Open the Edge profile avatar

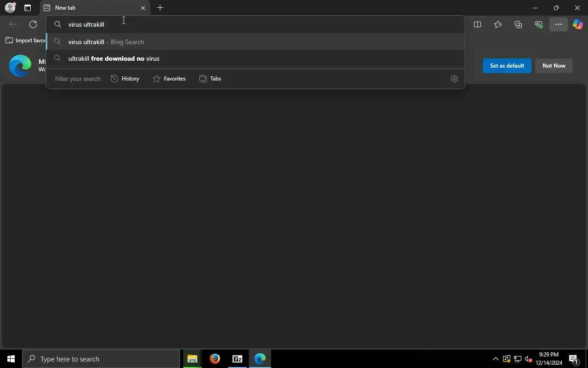(10, 8)
